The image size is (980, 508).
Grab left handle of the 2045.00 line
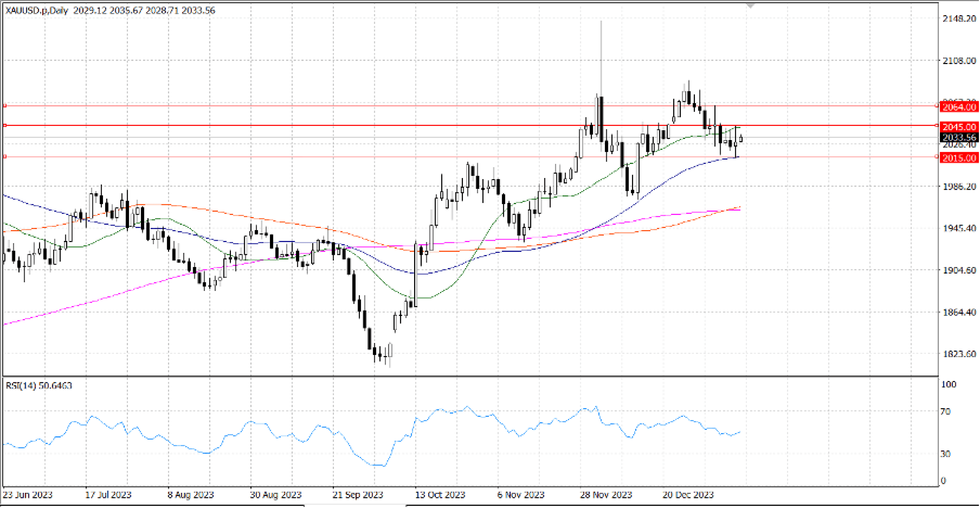pyautogui.click(x=5, y=125)
